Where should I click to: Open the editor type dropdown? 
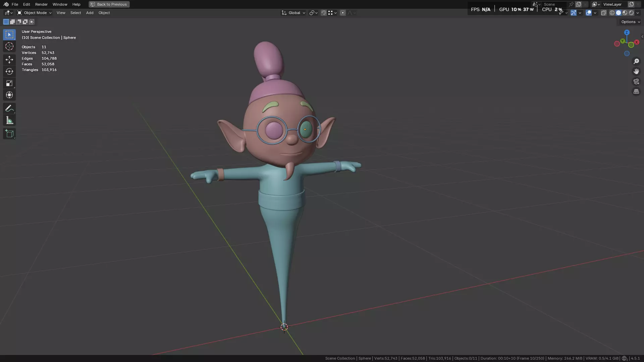click(x=8, y=13)
